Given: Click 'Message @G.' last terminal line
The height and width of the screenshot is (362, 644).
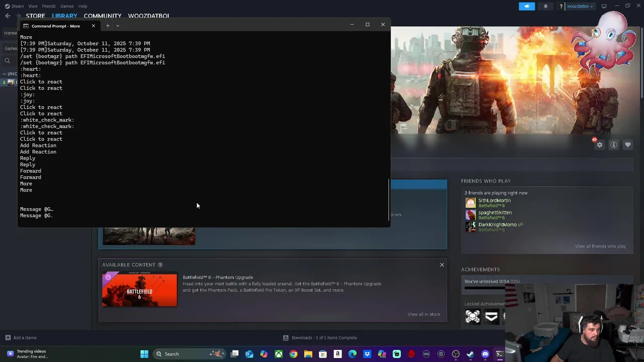Looking at the screenshot, I should pyautogui.click(x=36, y=216).
